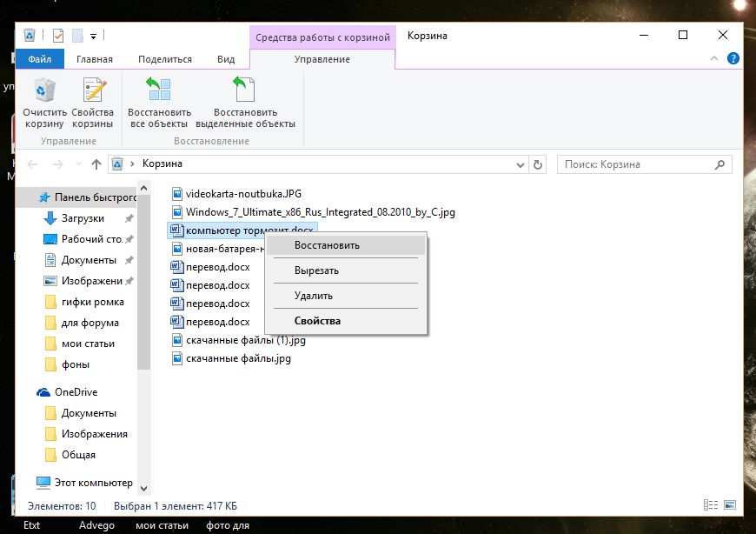Open Загрузки in the navigation pane
The width and height of the screenshot is (756, 534).
(83, 218)
